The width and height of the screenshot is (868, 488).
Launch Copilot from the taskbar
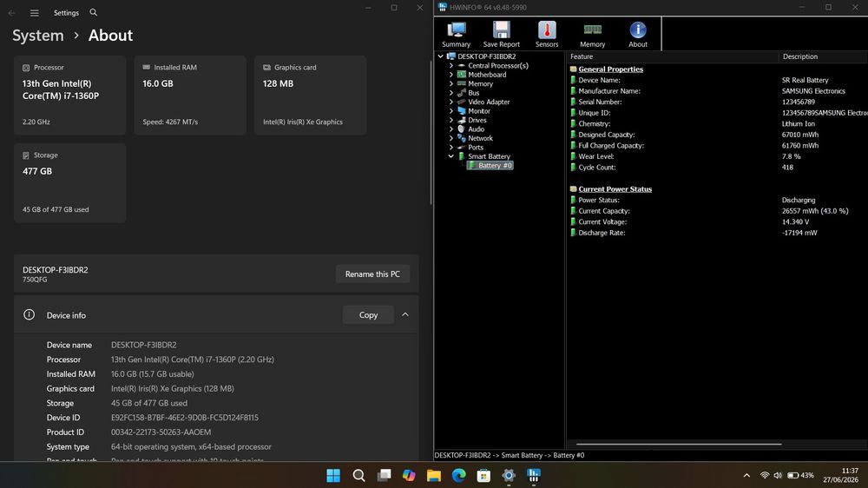pyautogui.click(x=409, y=475)
